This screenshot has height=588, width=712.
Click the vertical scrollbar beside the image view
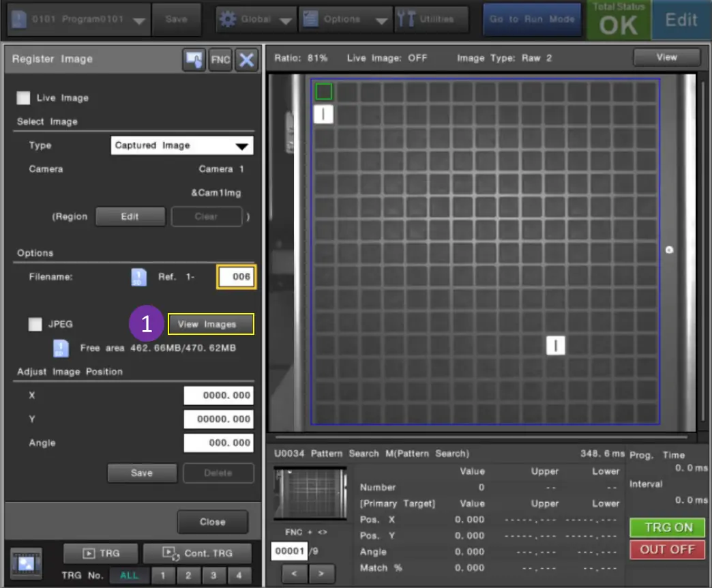click(704, 252)
